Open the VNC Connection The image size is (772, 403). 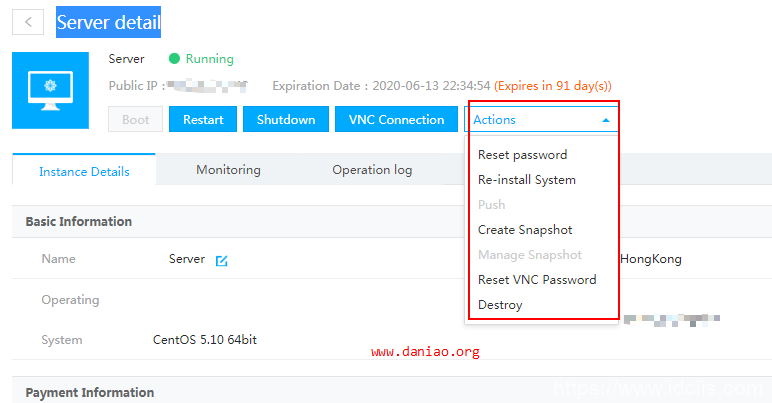[x=396, y=120]
